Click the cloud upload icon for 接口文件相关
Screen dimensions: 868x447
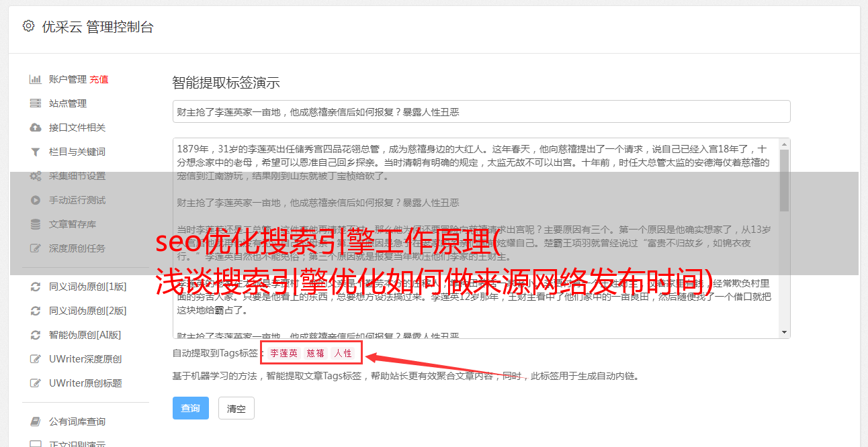tap(36, 128)
